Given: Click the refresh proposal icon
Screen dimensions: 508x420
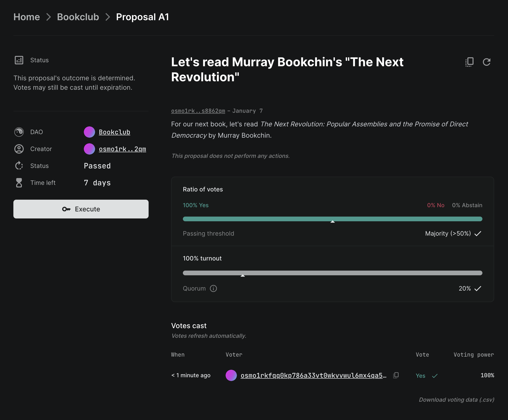Looking at the screenshot, I should point(486,62).
